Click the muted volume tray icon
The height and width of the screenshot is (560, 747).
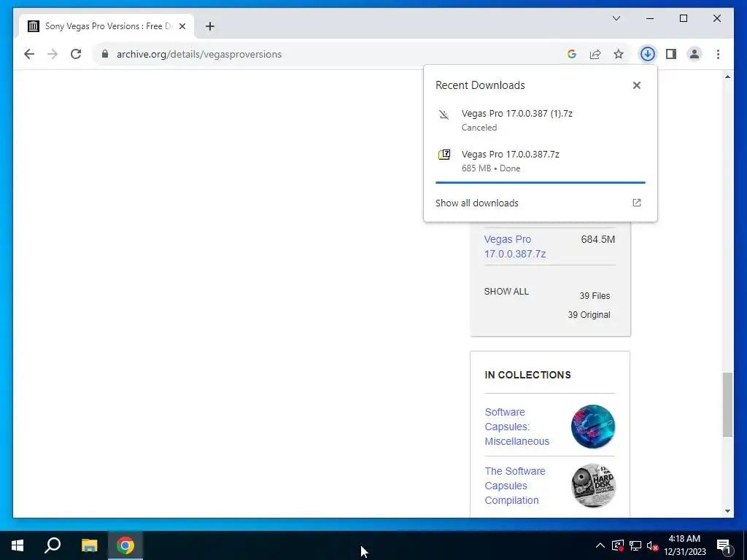[653, 545]
